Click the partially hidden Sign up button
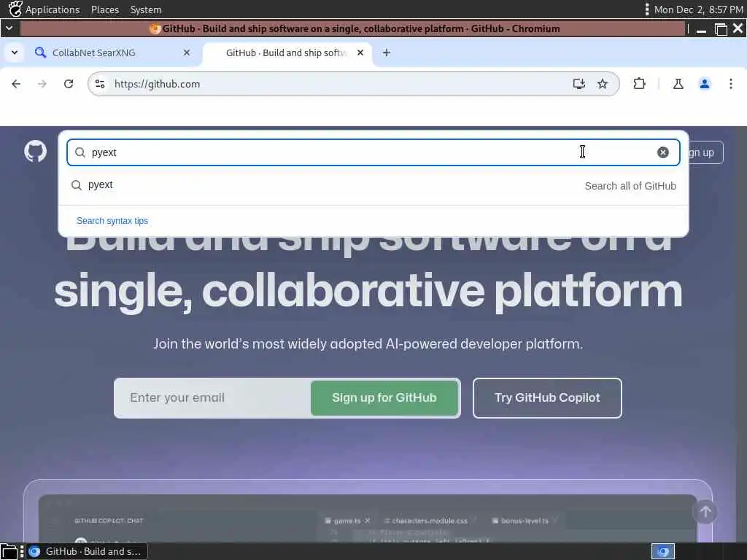The width and height of the screenshot is (747, 560). click(706, 152)
